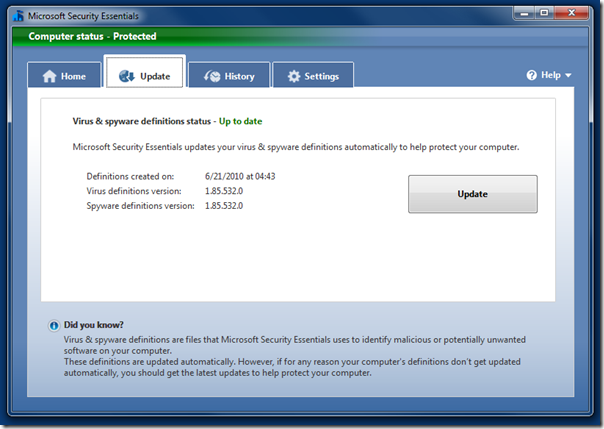Switch to the History tab

pos(229,75)
